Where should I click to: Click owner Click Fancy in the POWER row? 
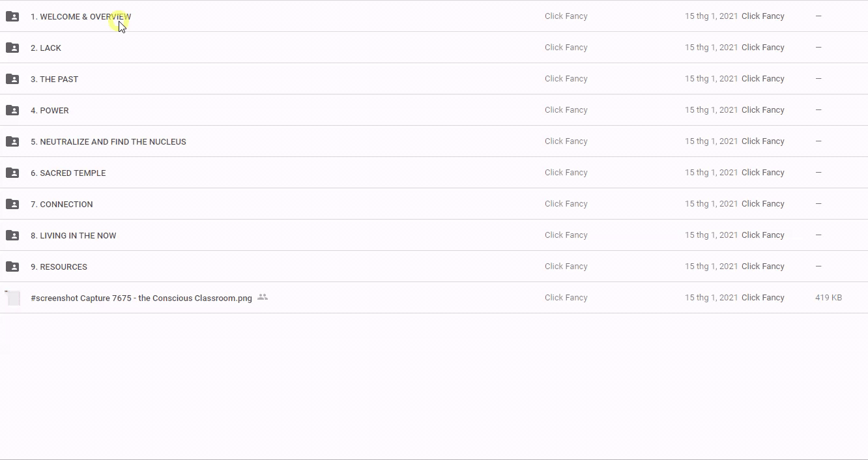pyautogui.click(x=566, y=110)
